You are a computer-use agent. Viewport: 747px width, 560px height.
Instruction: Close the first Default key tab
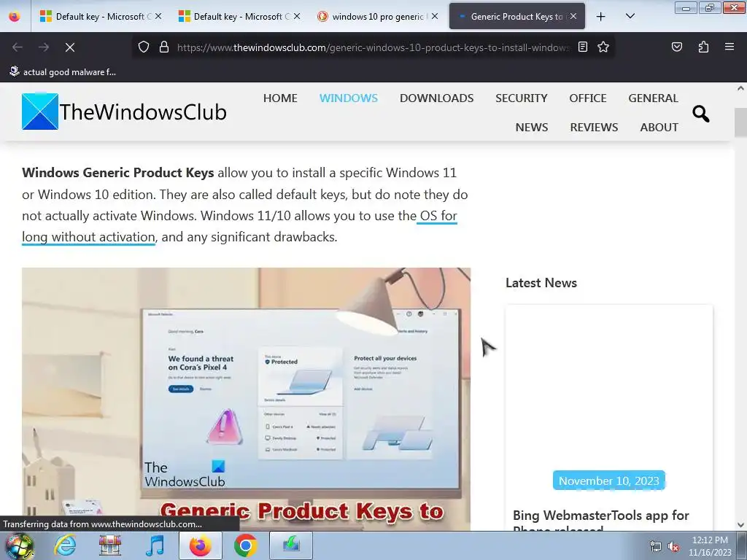tap(158, 17)
